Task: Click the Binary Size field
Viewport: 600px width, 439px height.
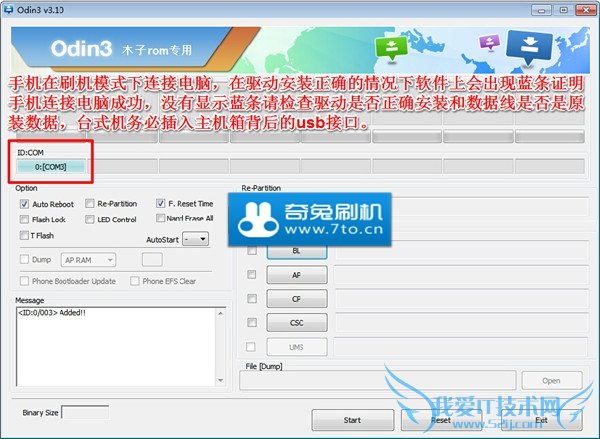Action: pos(85,412)
